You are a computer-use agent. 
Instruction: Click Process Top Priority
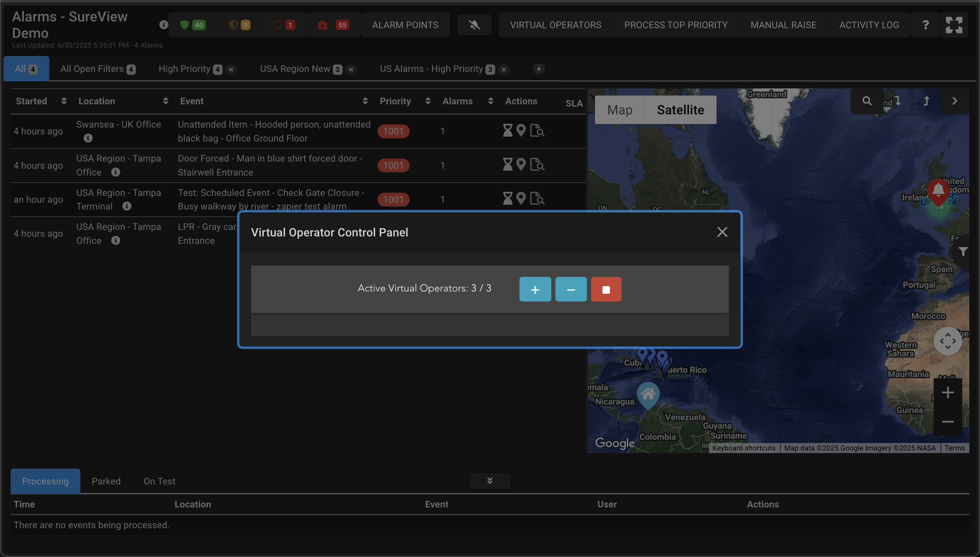coord(676,25)
